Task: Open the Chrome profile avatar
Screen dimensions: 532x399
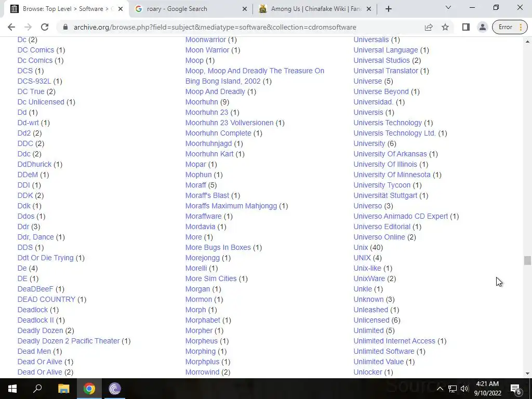Action: click(482, 27)
